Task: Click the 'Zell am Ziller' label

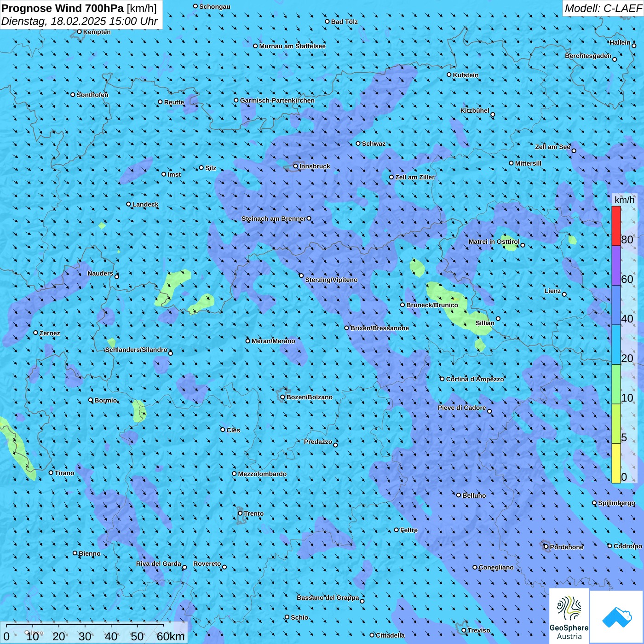Action: point(414,177)
